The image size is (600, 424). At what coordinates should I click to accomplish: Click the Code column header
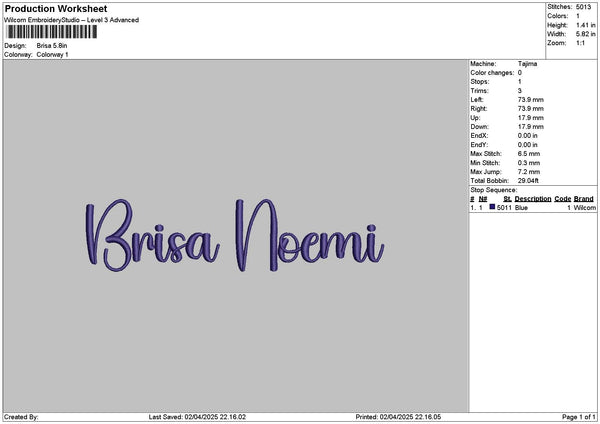tap(562, 199)
